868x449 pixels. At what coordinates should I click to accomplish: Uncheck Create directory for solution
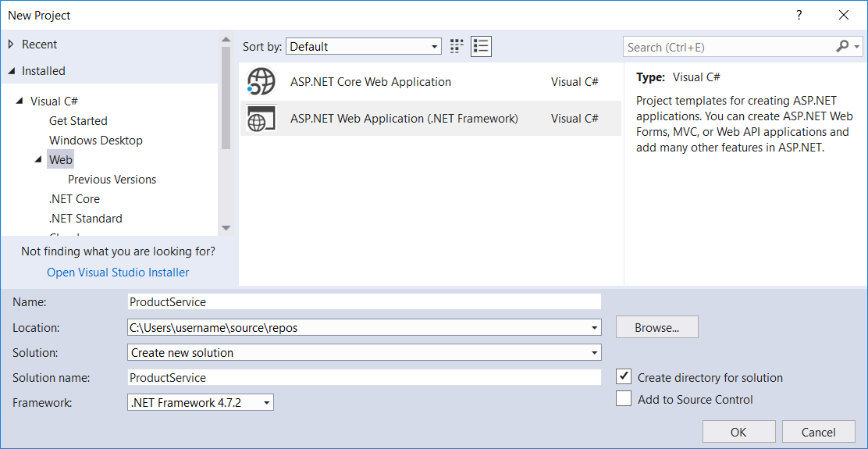tap(624, 377)
